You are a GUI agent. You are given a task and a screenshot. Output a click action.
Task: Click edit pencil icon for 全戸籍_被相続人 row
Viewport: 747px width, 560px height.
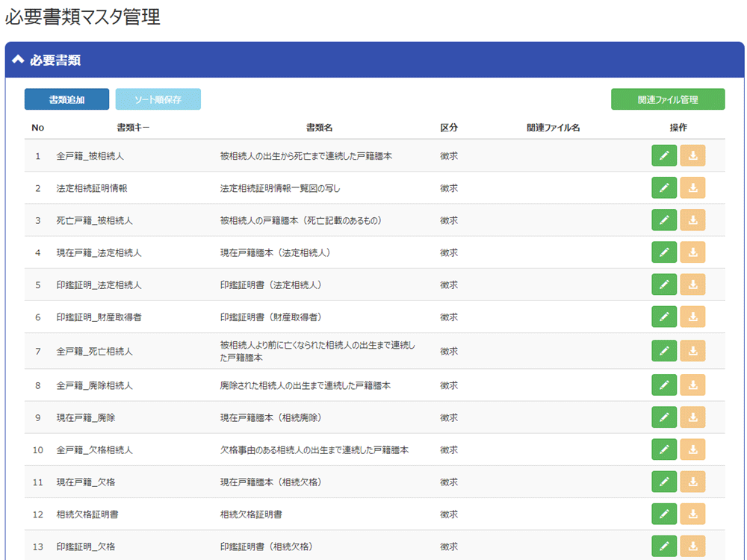coord(664,156)
